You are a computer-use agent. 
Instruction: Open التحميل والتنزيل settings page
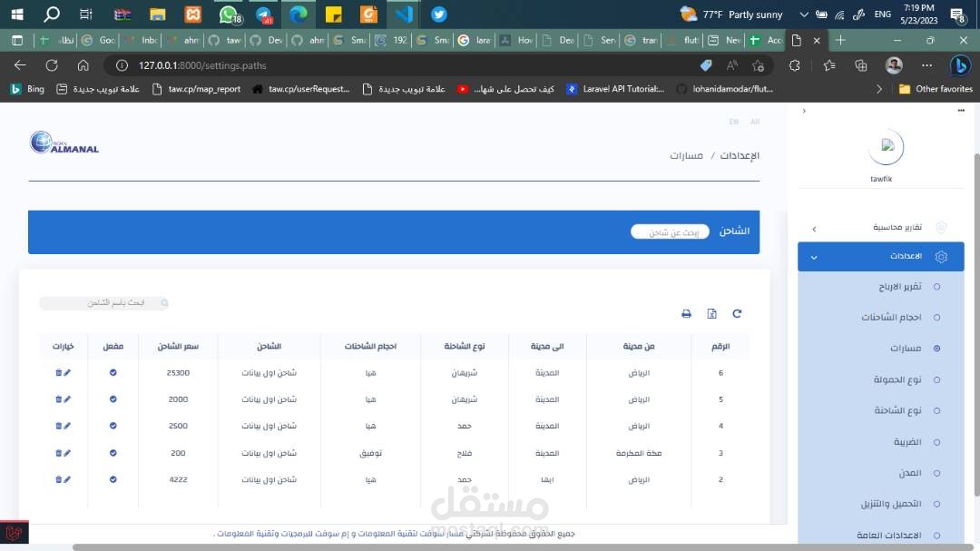[891, 504]
